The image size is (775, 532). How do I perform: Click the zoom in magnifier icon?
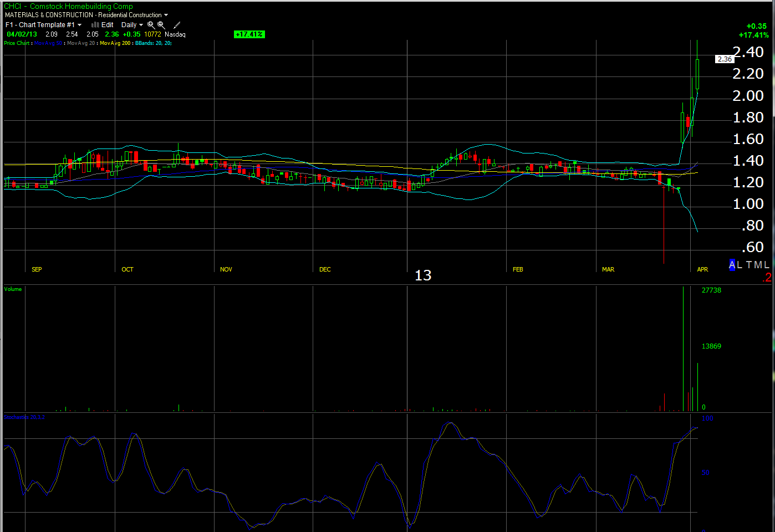151,25
